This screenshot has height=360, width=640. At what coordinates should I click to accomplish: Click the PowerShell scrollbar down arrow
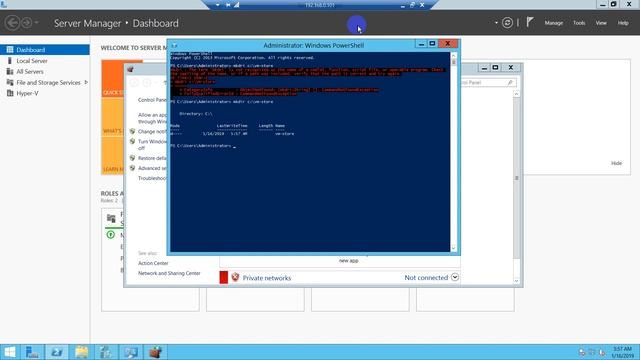click(453, 248)
